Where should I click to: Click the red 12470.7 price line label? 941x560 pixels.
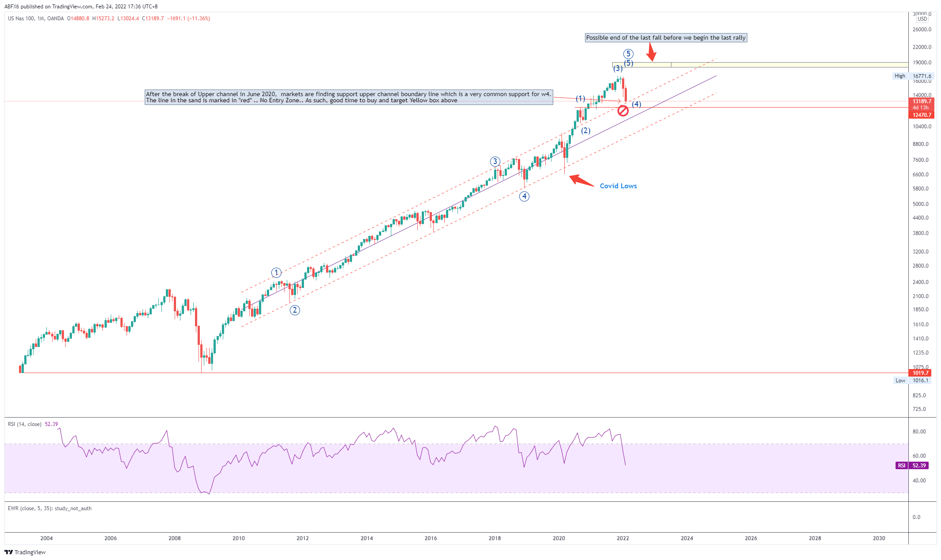922,115
